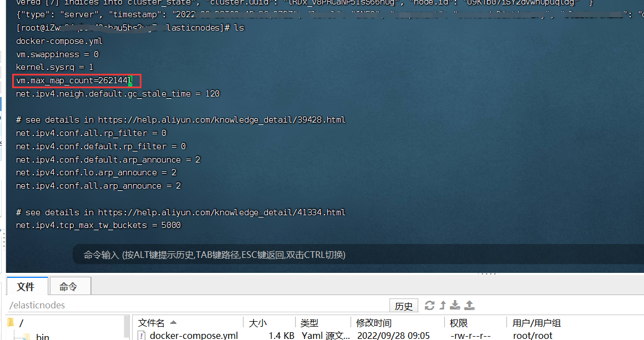Click the folder tree vertical scrollbar
The image size is (644, 340).
[x=126, y=327]
